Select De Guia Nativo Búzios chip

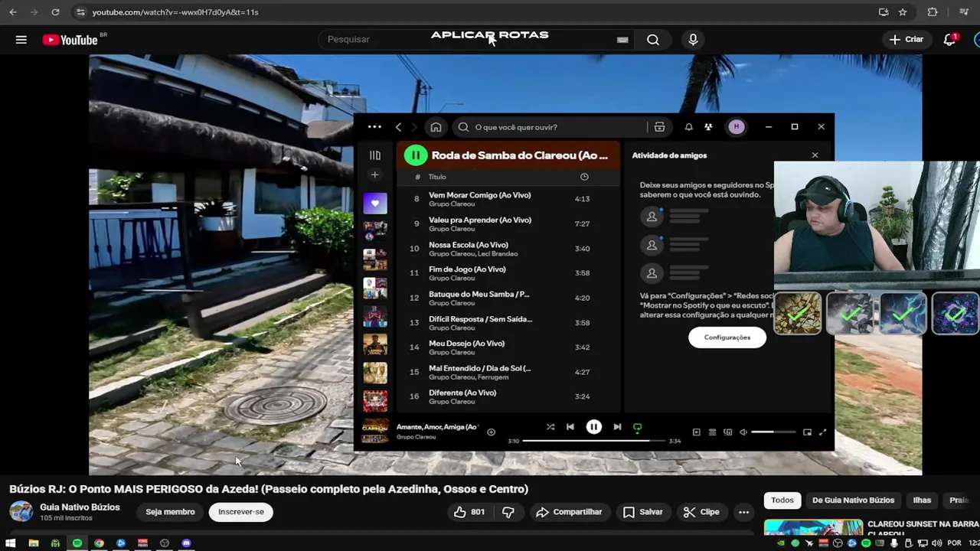click(x=853, y=500)
